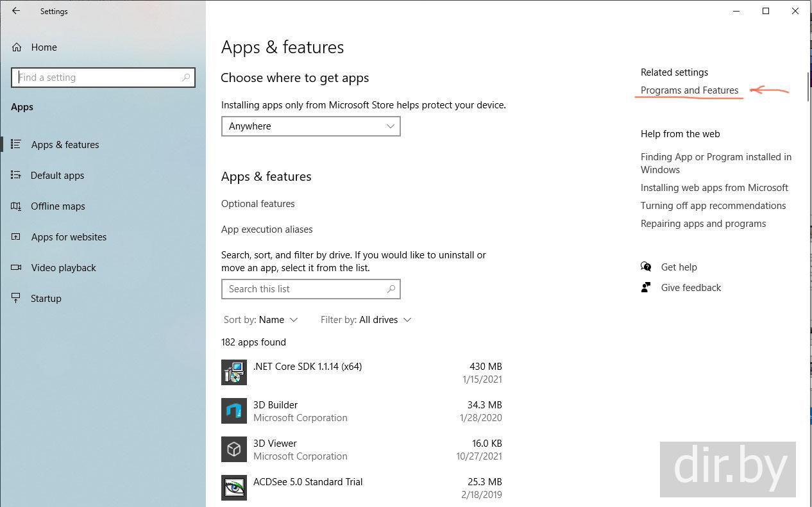
Task: Select Apps & features sidebar item
Action: 65,144
